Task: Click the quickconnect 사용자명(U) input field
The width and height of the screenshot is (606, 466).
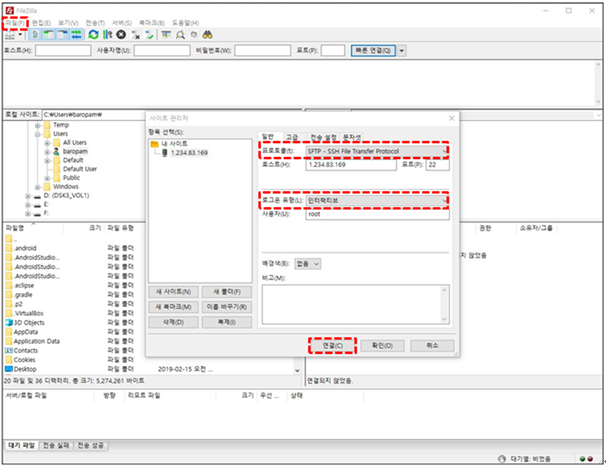Action: [x=162, y=51]
